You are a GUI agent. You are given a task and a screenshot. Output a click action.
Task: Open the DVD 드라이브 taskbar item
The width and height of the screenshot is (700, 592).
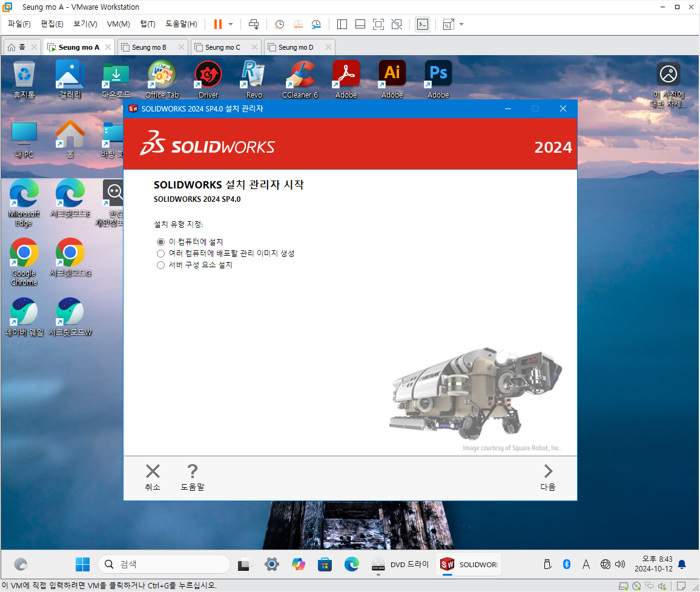click(x=400, y=564)
